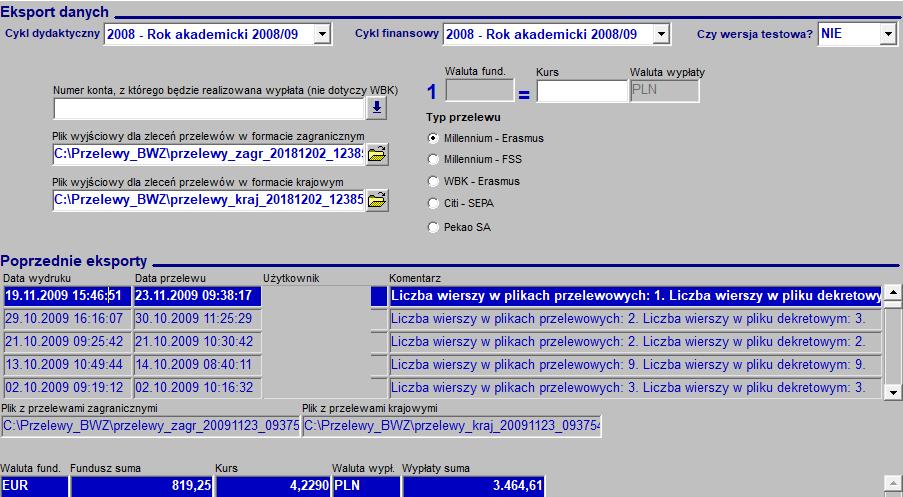Select export row dated 13.10.2009 10:49:44
Image resolution: width=903 pixels, height=497 pixels.
[67, 365]
